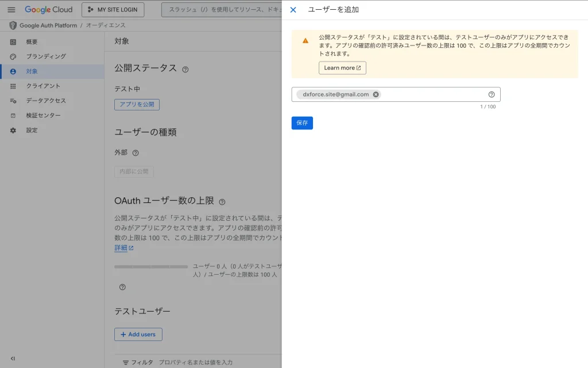Image resolution: width=588 pixels, height=368 pixels.
Task: Open 検証センター in the sidebar
Action: pos(43,116)
